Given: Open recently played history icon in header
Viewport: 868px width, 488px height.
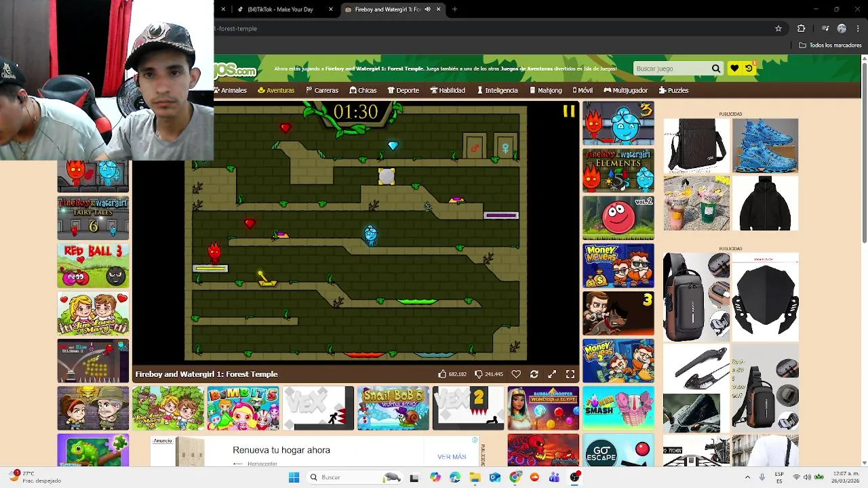Looking at the screenshot, I should coord(749,68).
